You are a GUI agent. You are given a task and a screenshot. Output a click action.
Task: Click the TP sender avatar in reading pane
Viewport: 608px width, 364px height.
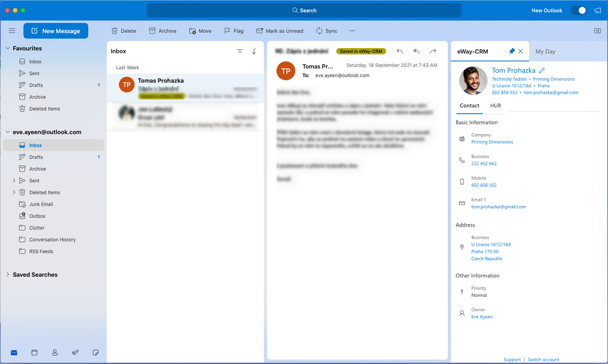[286, 71]
